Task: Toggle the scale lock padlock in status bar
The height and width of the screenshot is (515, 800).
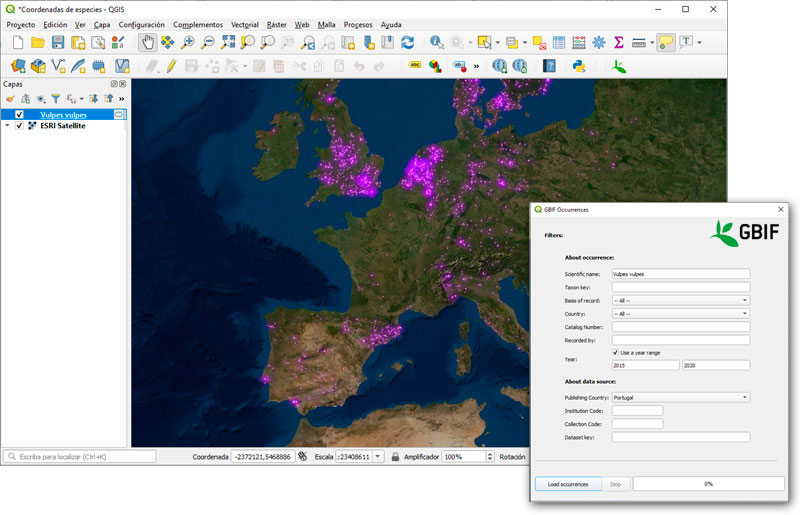Action: (x=395, y=457)
